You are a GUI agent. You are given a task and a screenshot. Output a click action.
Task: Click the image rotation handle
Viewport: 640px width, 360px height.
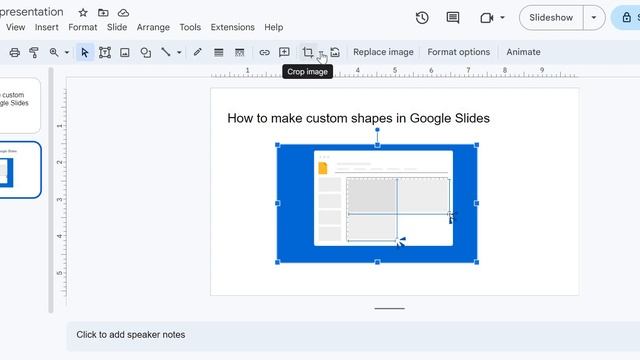tap(377, 130)
